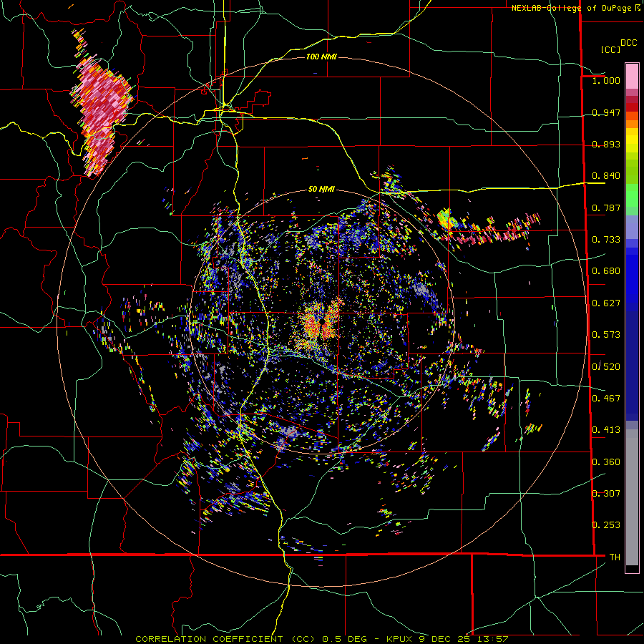
Task: Click the 0.680 scale value
Action: [606, 271]
